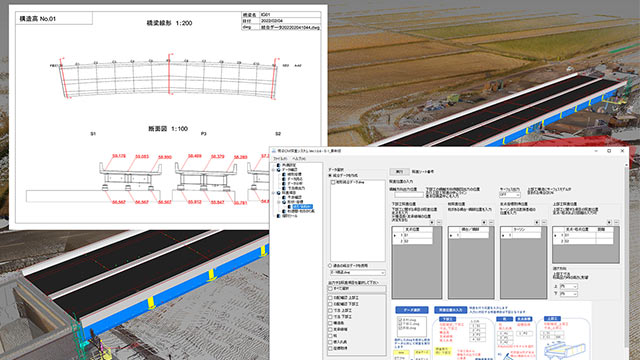Click the down-arrow button above the 支点位置 table
Screen dimensions: 640x360
pyautogui.click(x=432, y=222)
